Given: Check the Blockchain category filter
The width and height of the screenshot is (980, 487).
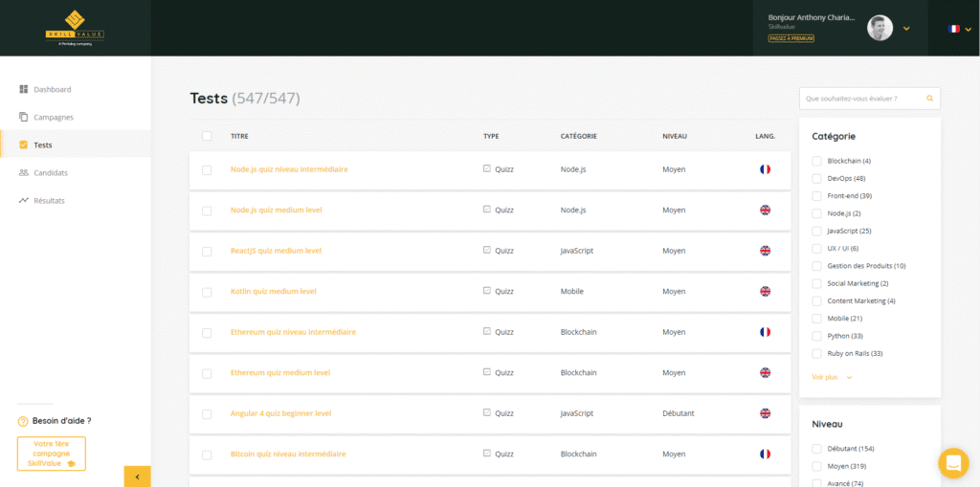Looking at the screenshot, I should 816,161.
